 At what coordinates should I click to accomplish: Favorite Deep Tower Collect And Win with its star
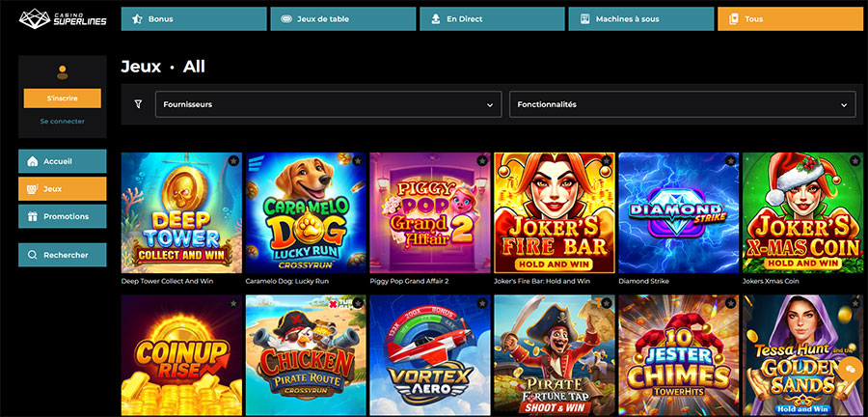click(x=233, y=160)
